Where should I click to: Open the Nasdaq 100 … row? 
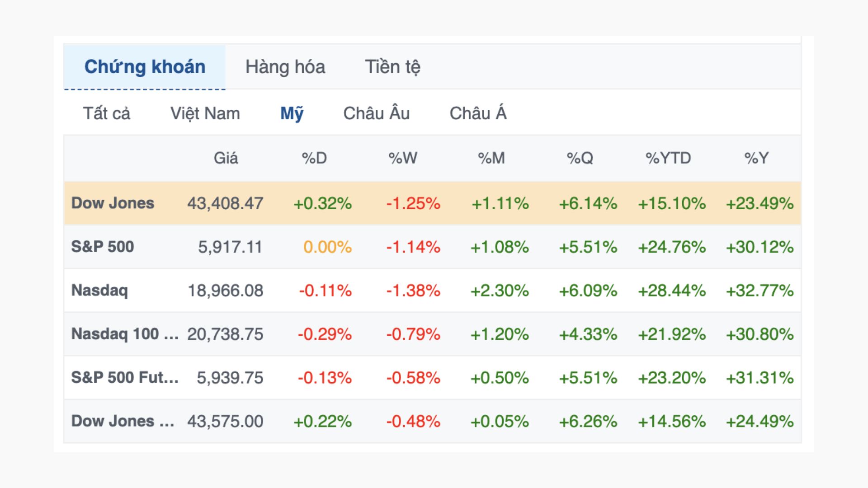pos(432,334)
